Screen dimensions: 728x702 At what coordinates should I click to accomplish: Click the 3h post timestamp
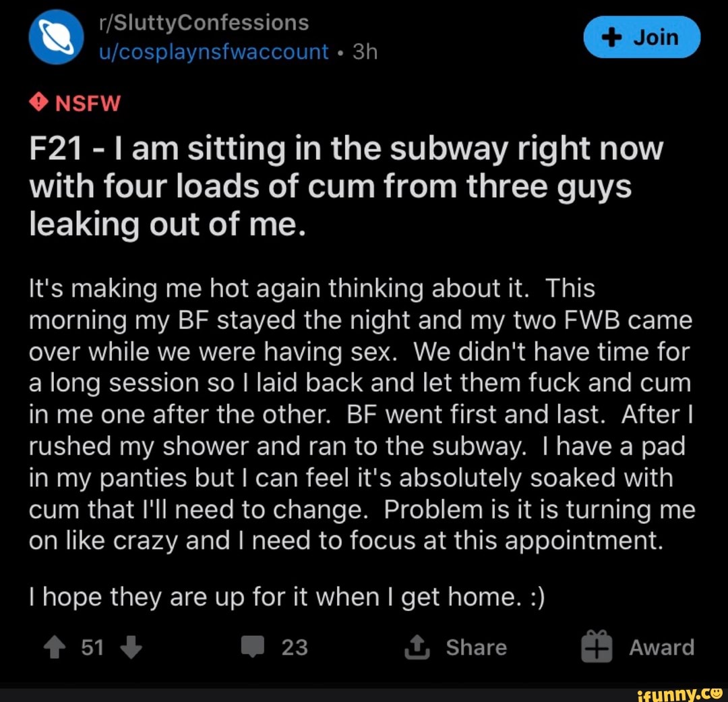pyautogui.click(x=365, y=51)
